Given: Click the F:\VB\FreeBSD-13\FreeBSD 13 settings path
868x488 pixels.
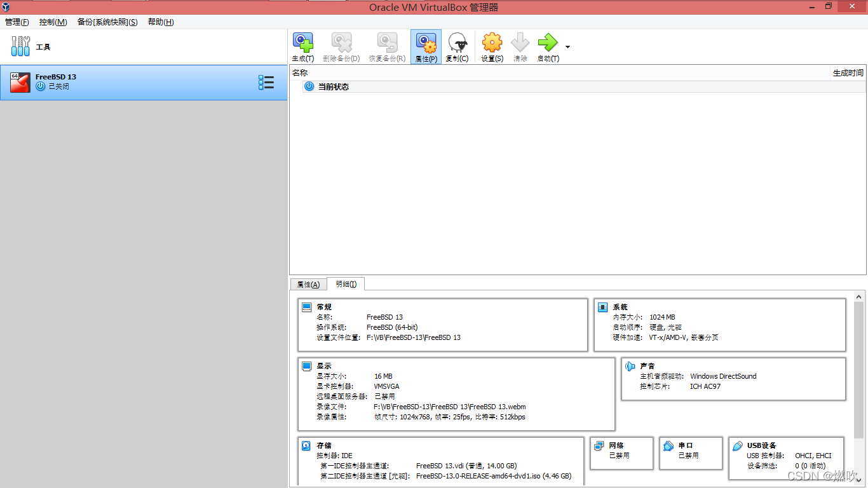Looking at the screenshot, I should click(x=414, y=337).
